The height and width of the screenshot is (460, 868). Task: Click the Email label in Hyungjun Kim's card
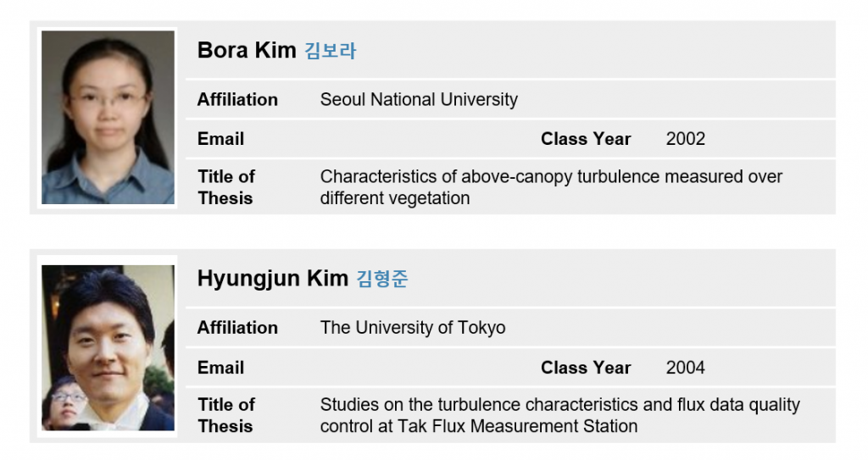220,368
